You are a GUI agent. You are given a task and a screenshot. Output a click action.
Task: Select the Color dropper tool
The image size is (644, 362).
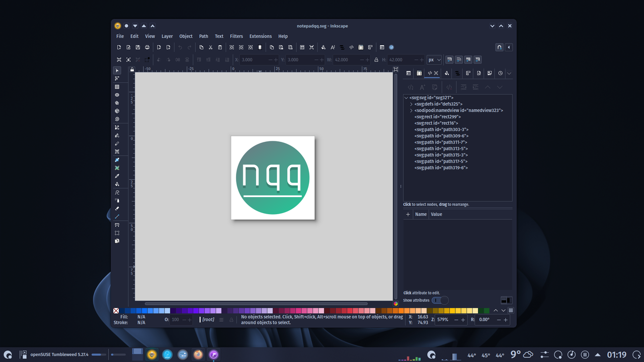(x=117, y=176)
